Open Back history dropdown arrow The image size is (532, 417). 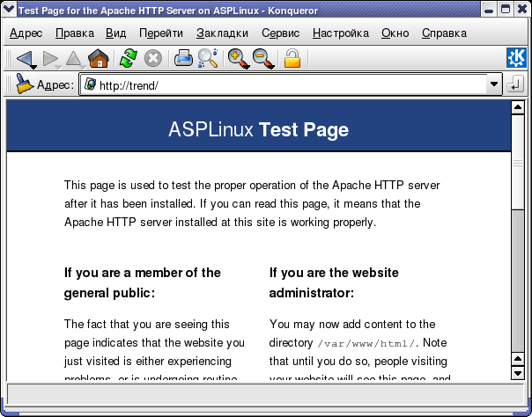coord(33,68)
